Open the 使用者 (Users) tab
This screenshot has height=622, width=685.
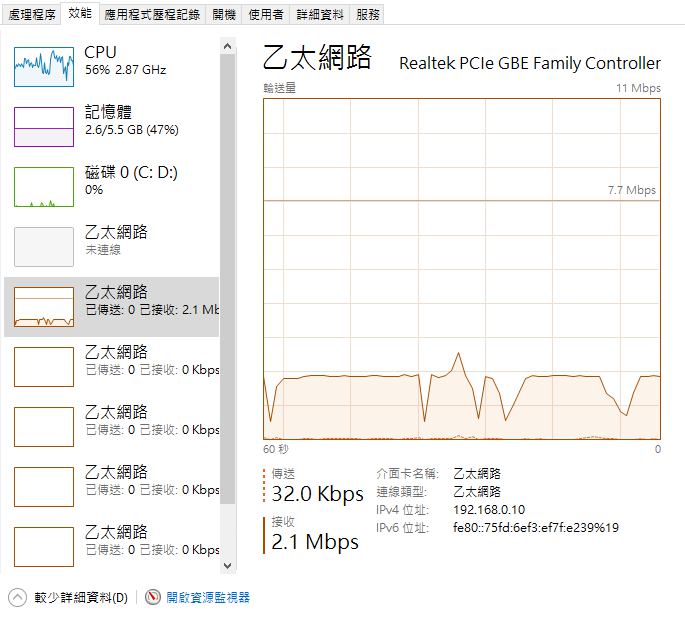point(265,15)
